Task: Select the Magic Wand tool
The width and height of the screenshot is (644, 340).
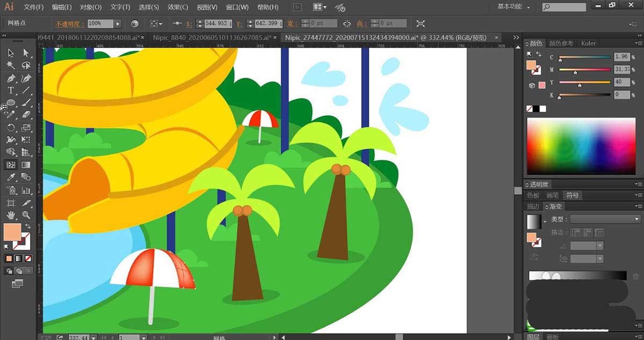Action: pos(11,65)
